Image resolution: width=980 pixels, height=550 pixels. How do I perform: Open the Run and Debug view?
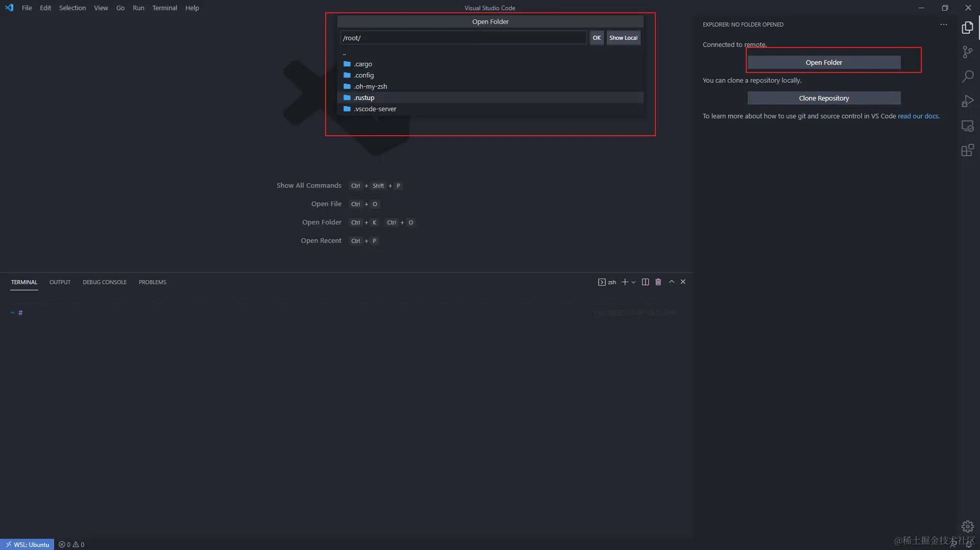coord(967,101)
